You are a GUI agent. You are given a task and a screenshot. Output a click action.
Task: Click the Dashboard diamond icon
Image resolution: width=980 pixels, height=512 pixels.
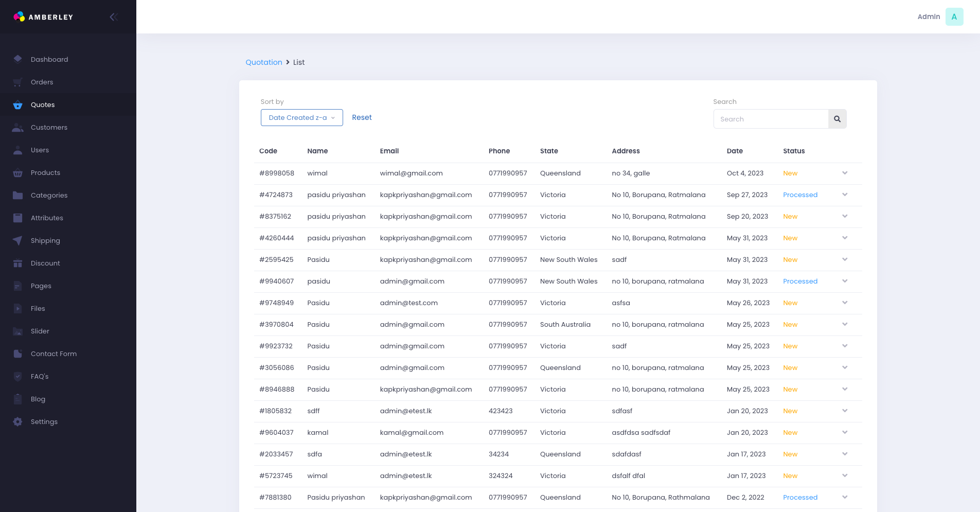18,59
